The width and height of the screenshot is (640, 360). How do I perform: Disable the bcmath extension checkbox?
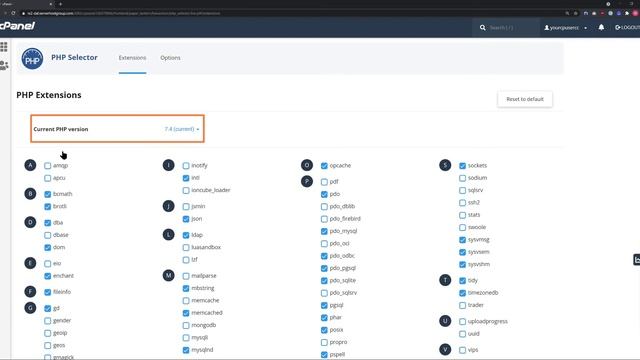[x=48, y=194]
